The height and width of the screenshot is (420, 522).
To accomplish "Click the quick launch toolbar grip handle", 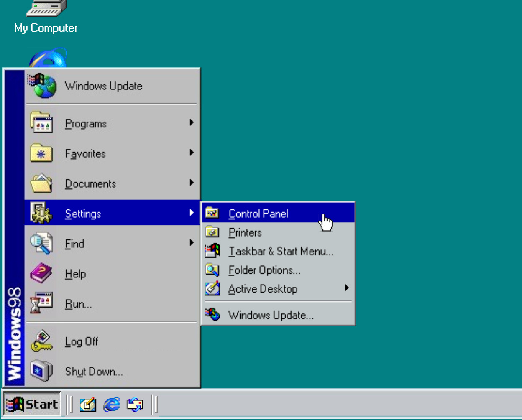I will pos(71,405).
